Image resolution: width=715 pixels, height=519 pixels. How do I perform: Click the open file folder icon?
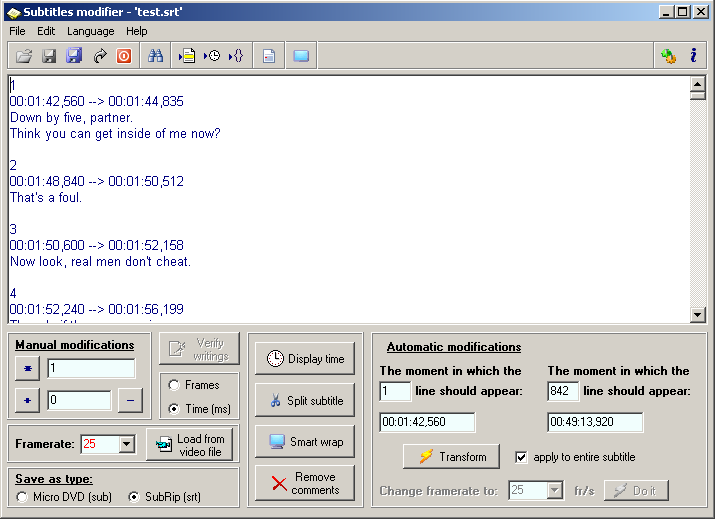[24, 56]
